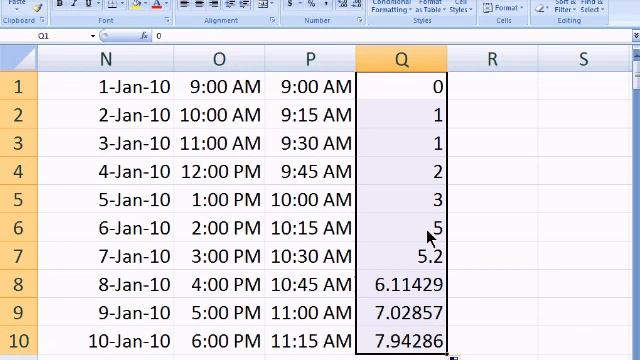
Task: Open Find & Select menu
Action: [x=591, y=7]
